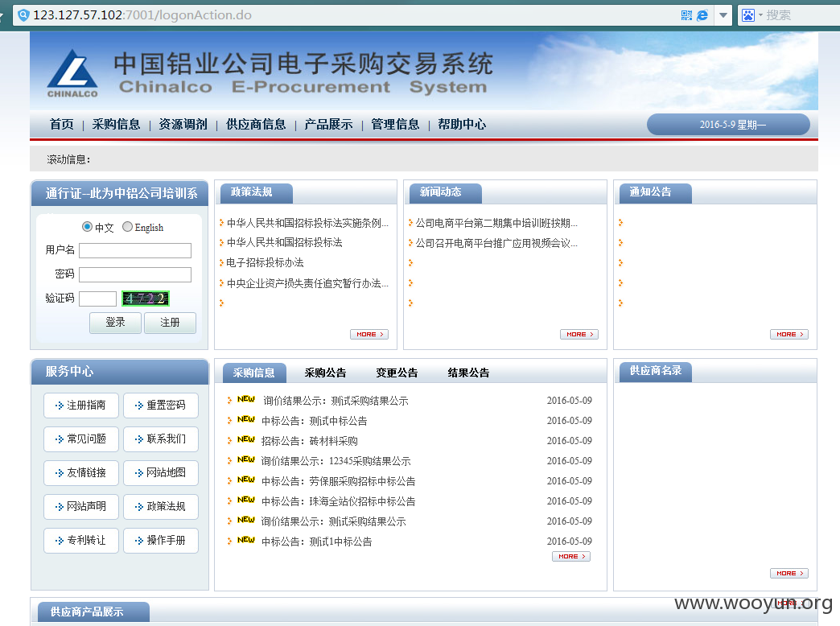
Task: Click the 验证码 input field
Action: pyautogui.click(x=97, y=299)
